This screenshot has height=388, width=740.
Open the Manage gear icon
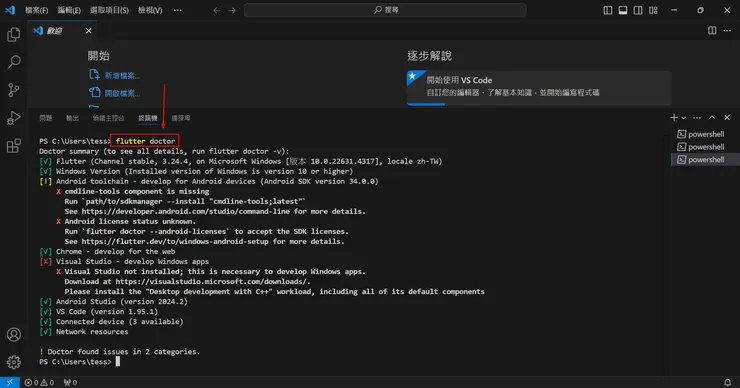[14, 362]
